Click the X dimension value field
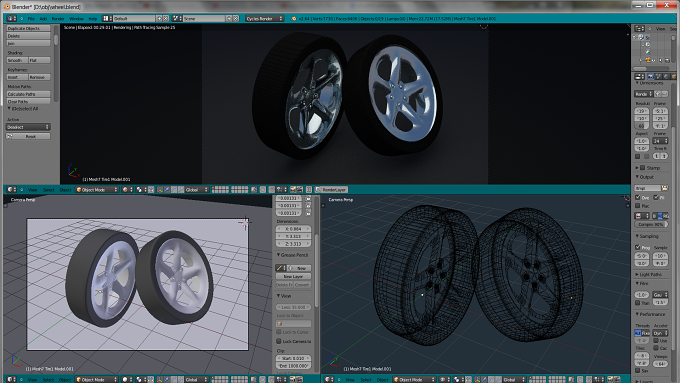680x383 pixels. point(294,229)
